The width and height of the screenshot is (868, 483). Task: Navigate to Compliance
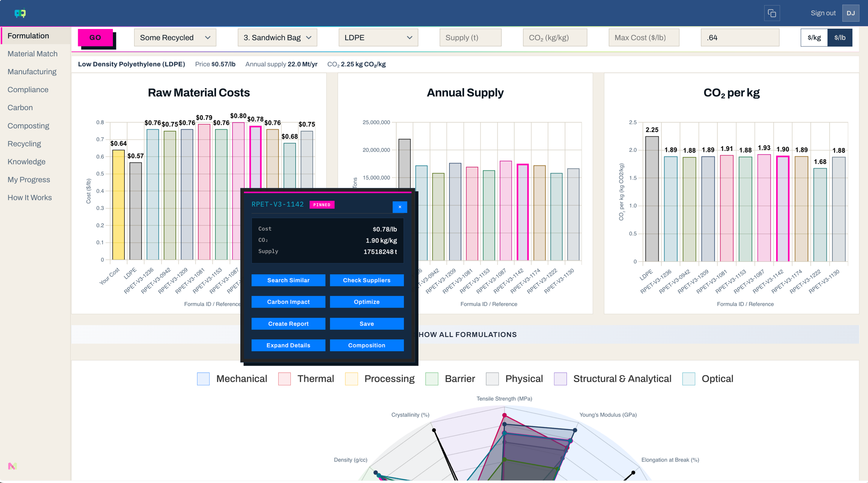tap(28, 90)
